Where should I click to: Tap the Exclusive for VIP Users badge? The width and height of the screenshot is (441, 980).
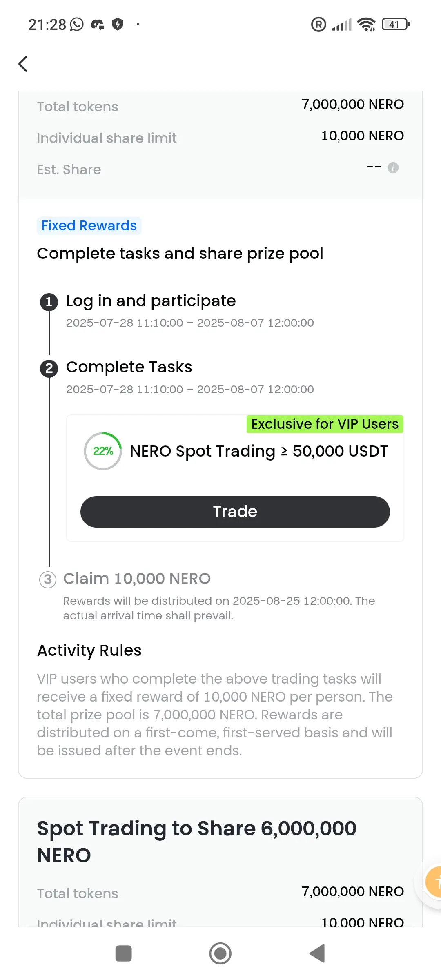325,424
